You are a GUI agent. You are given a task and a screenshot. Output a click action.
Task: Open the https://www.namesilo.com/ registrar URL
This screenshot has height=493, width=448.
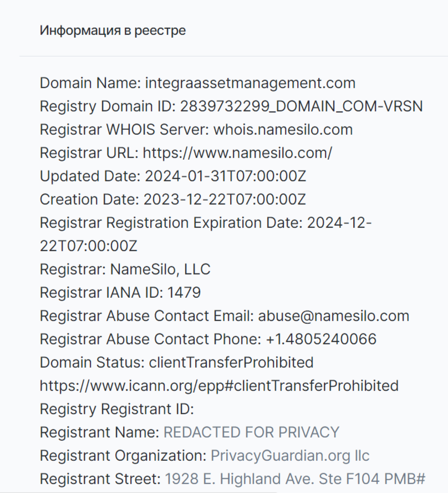point(237,153)
